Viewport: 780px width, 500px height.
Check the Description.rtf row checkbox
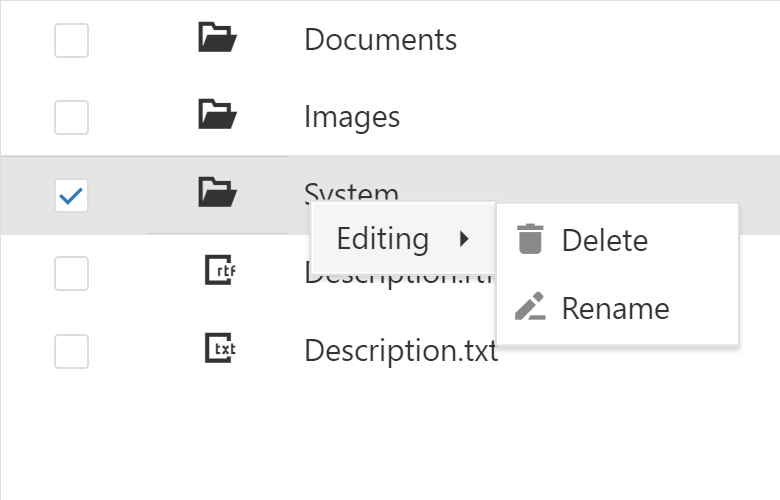tap(71, 273)
